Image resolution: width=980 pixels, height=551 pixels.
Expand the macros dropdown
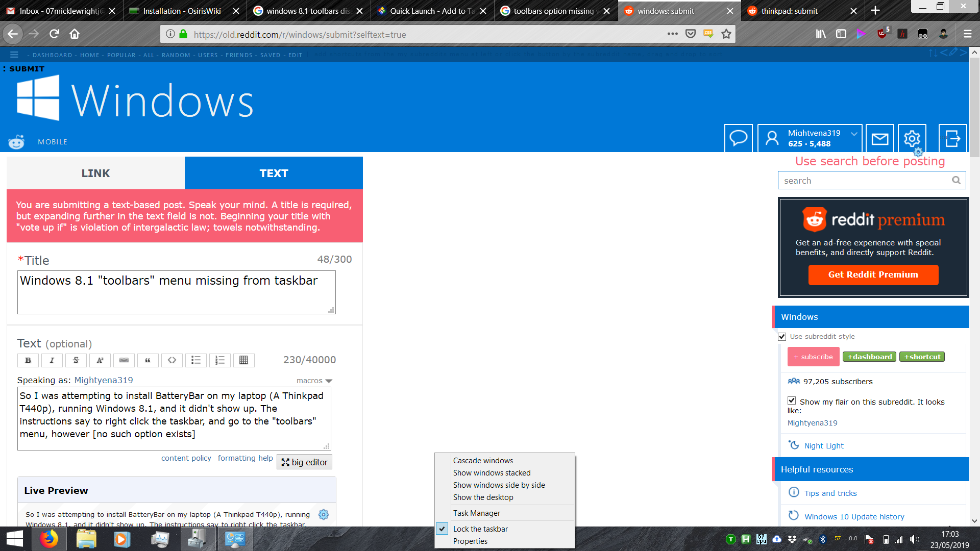click(x=314, y=381)
